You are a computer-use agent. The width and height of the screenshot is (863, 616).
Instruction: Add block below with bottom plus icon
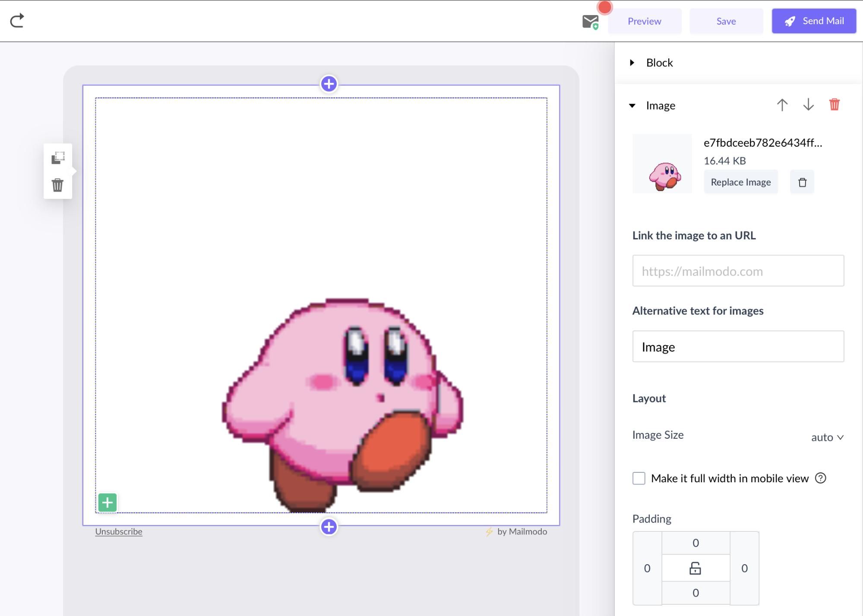click(329, 526)
